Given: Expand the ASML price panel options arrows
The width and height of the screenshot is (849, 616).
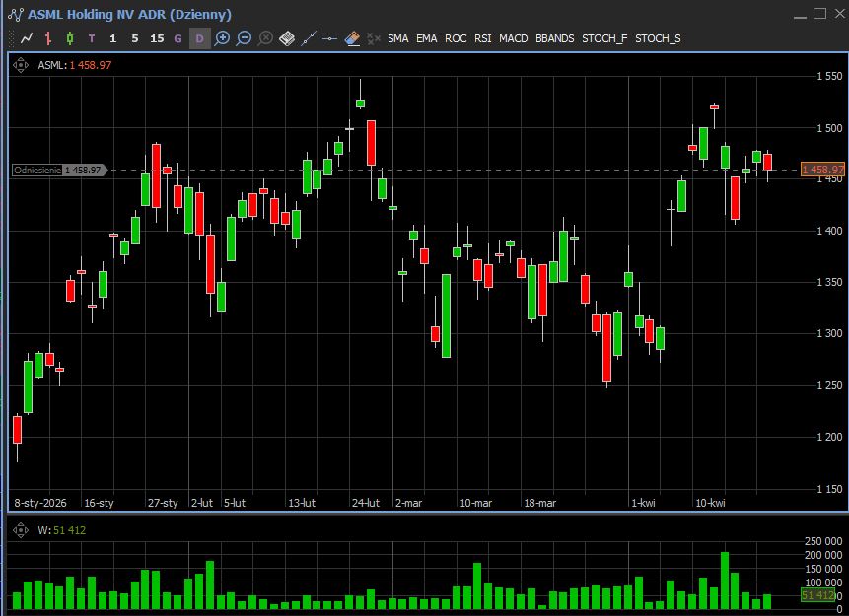Looking at the screenshot, I should tap(22, 65).
